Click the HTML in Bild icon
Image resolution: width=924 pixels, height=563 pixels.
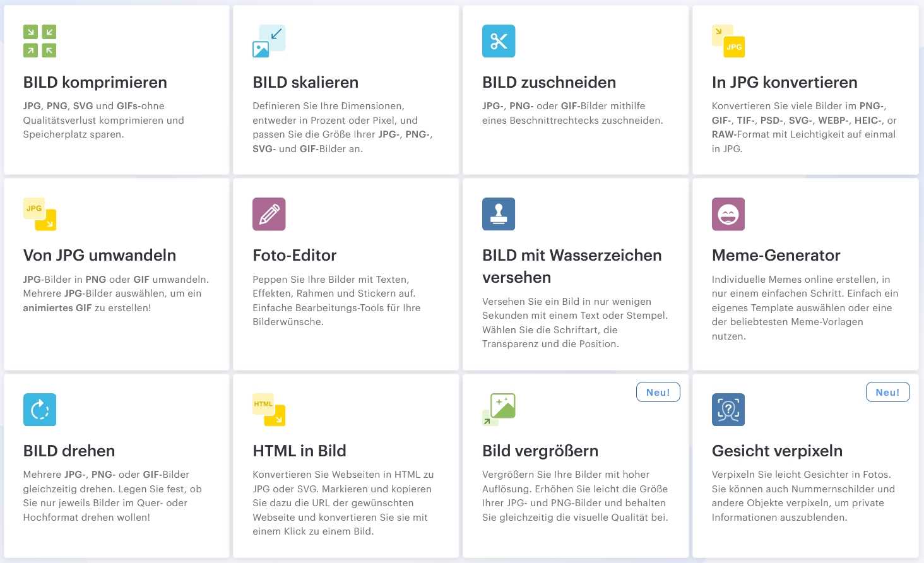coord(269,410)
